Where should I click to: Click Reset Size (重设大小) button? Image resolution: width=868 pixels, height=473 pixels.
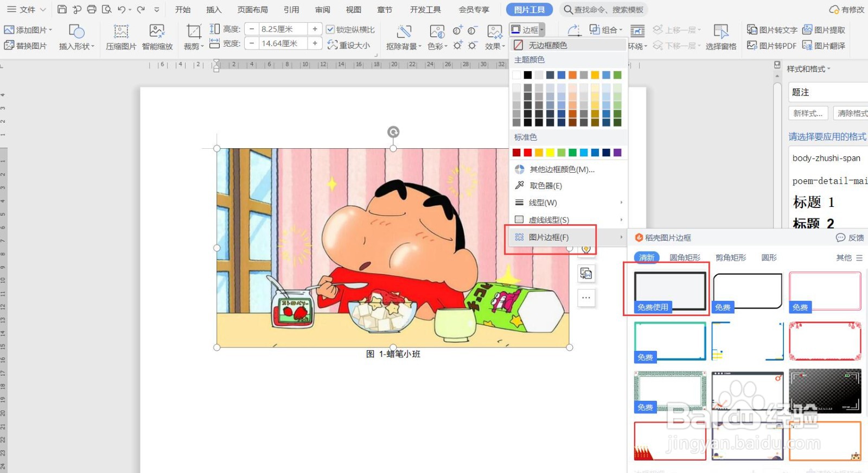[349, 45]
